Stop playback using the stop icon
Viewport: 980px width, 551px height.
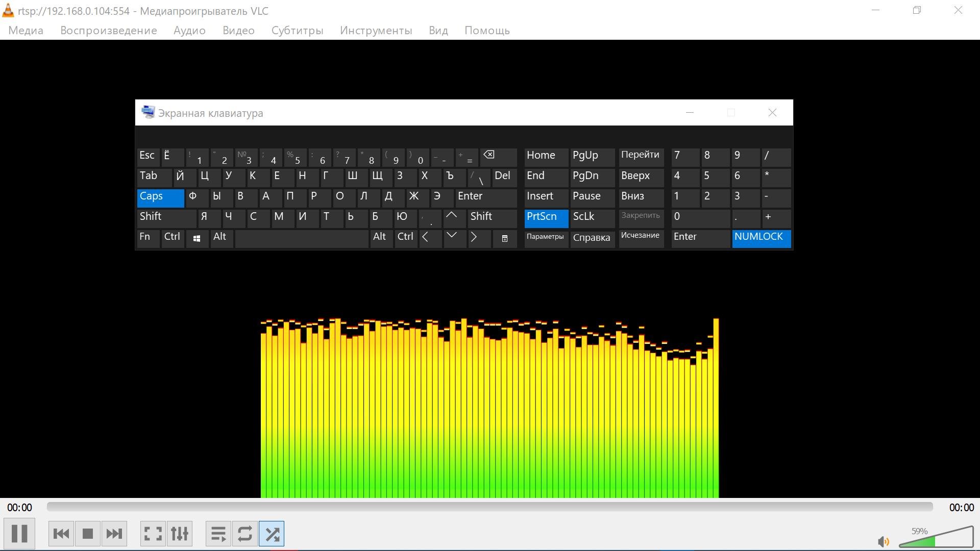pyautogui.click(x=88, y=534)
